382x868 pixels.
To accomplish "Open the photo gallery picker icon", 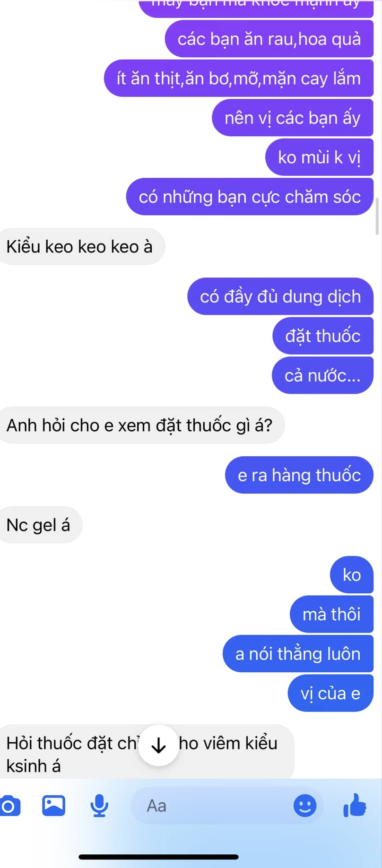I will [53, 806].
